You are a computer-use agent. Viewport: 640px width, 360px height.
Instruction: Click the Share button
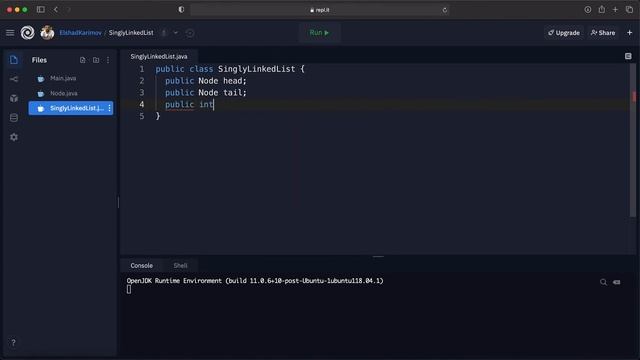point(603,33)
